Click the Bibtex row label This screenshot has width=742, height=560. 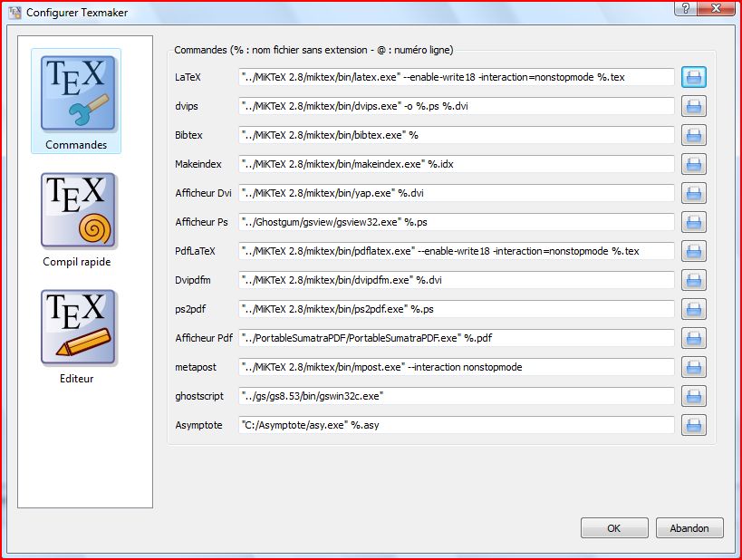point(188,135)
